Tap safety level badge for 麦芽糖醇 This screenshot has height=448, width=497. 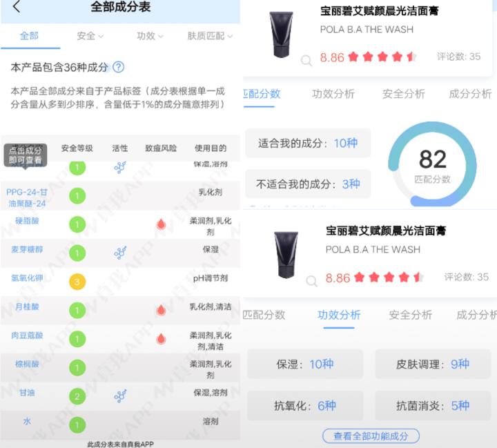77,253
